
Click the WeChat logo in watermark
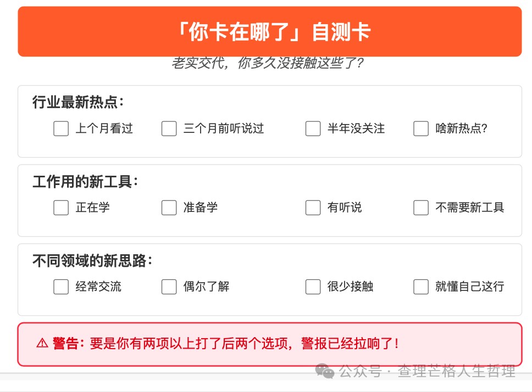(x=325, y=371)
